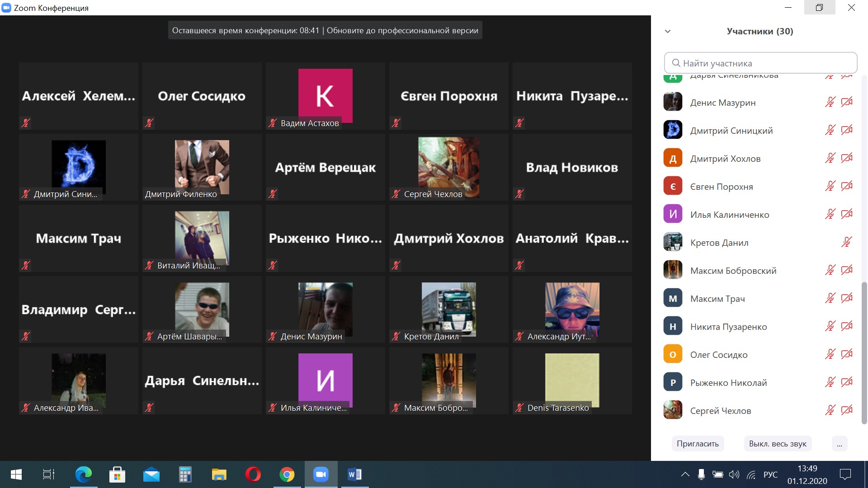Open Microsoft Word from taskbar
Screen dimensions: 868x488
pyautogui.click(x=354, y=474)
